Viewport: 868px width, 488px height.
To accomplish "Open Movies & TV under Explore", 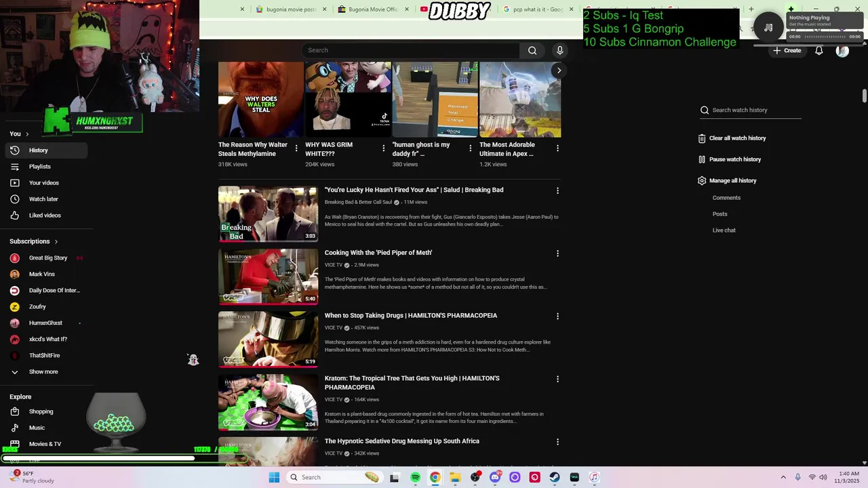I will pos(43,444).
